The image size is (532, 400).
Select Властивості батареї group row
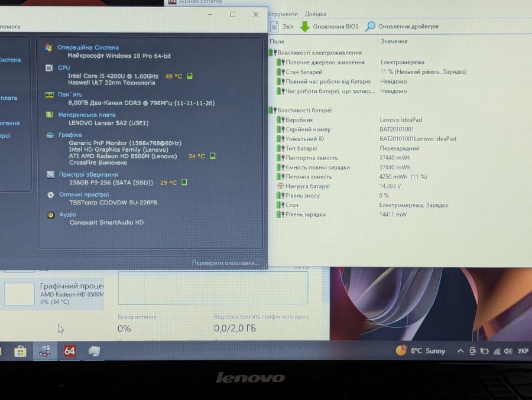[x=301, y=110]
